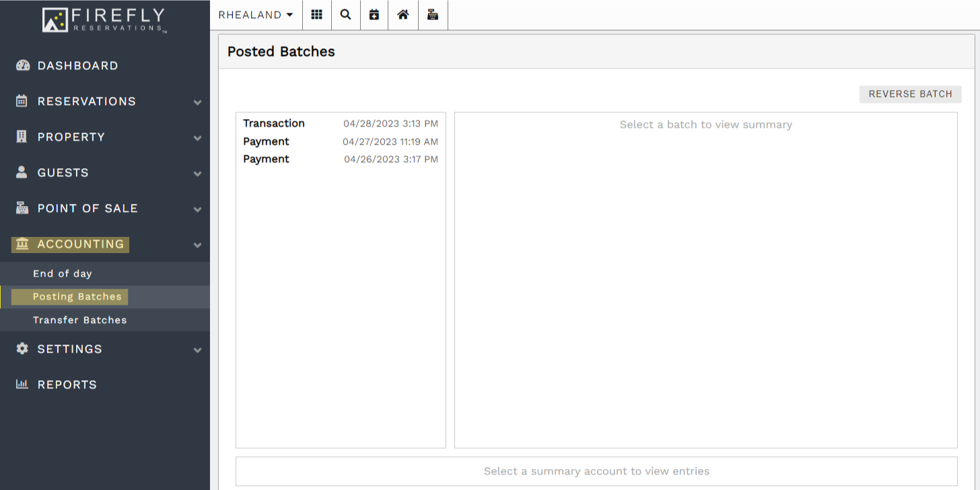The image size is (980, 490).
Task: Click the search magnifier icon
Action: 345,15
